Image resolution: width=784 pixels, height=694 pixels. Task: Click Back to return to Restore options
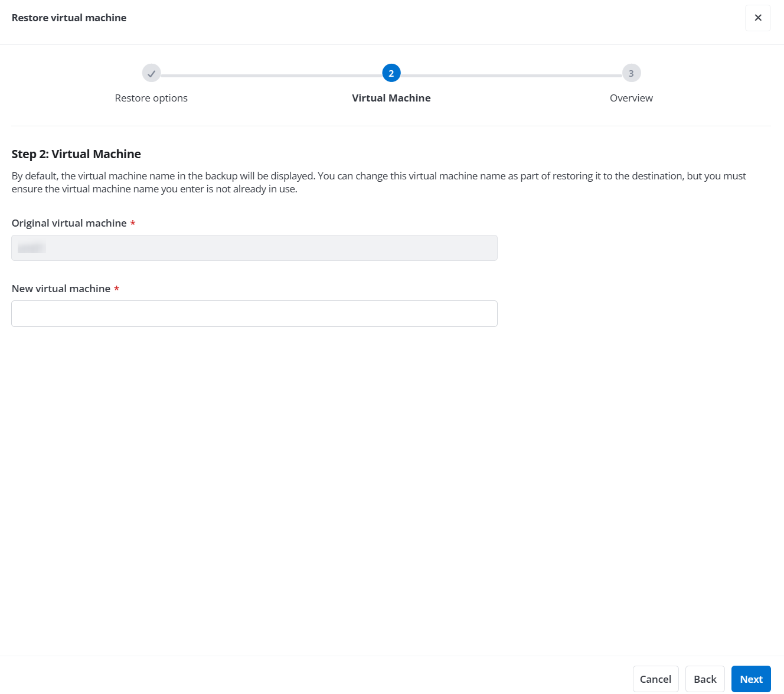coord(705,679)
